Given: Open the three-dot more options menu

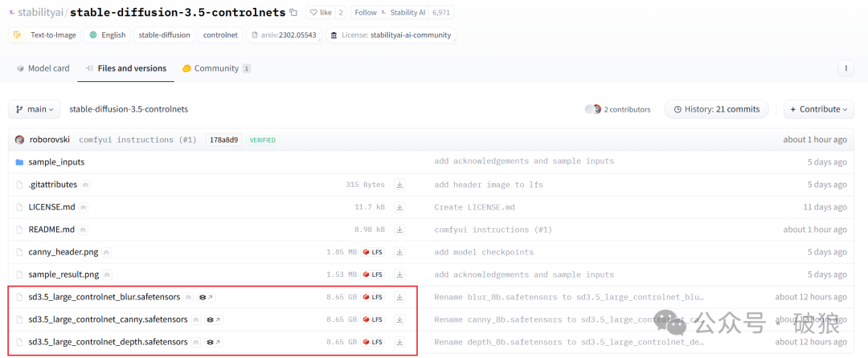Looking at the screenshot, I should [845, 68].
